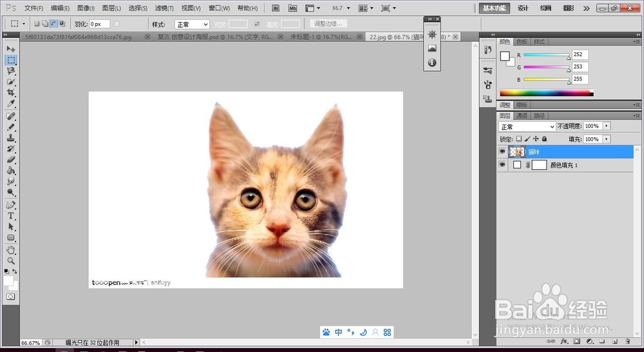Hide the 猫咪 layer
The image size is (644, 352).
(x=502, y=152)
